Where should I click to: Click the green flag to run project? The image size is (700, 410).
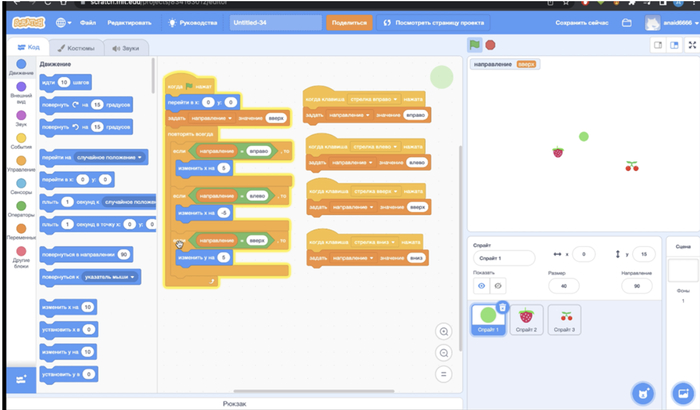pos(475,45)
